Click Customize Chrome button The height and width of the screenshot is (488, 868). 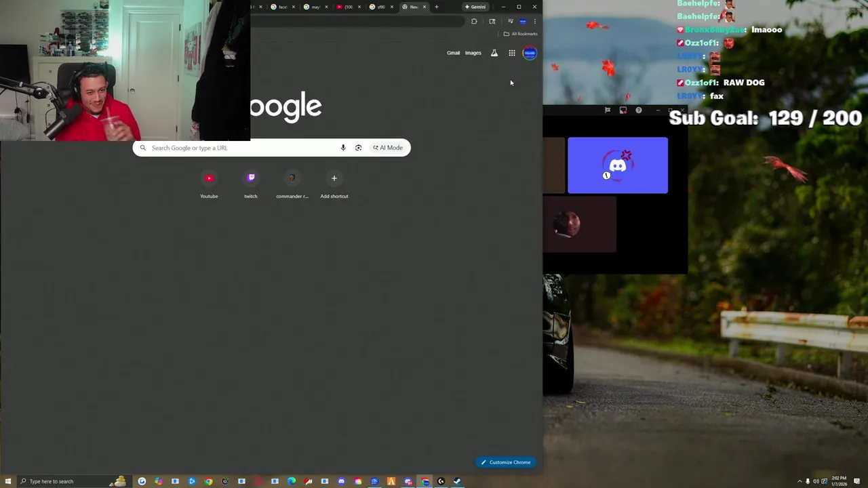click(x=506, y=462)
